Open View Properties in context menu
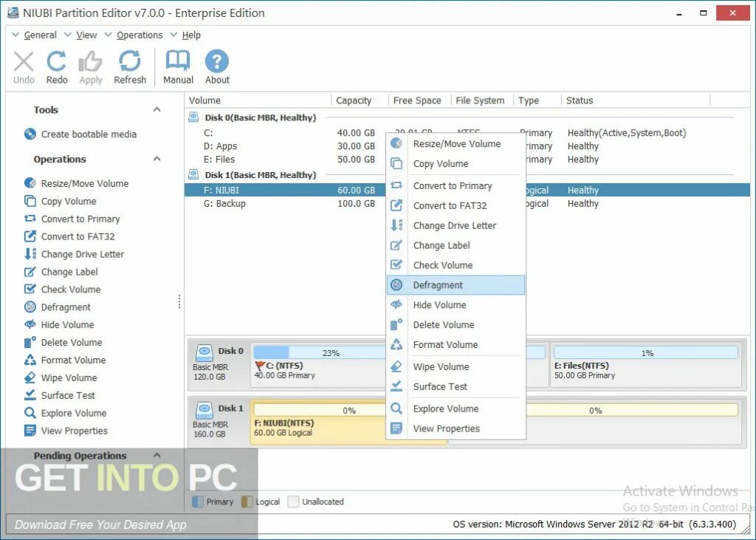 456,428
